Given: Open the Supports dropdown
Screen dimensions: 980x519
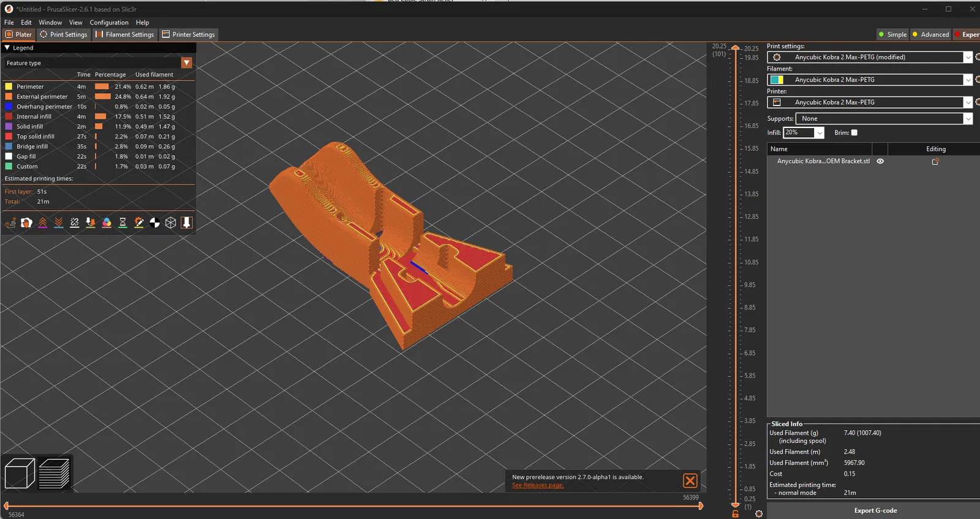Looking at the screenshot, I should click(x=884, y=119).
